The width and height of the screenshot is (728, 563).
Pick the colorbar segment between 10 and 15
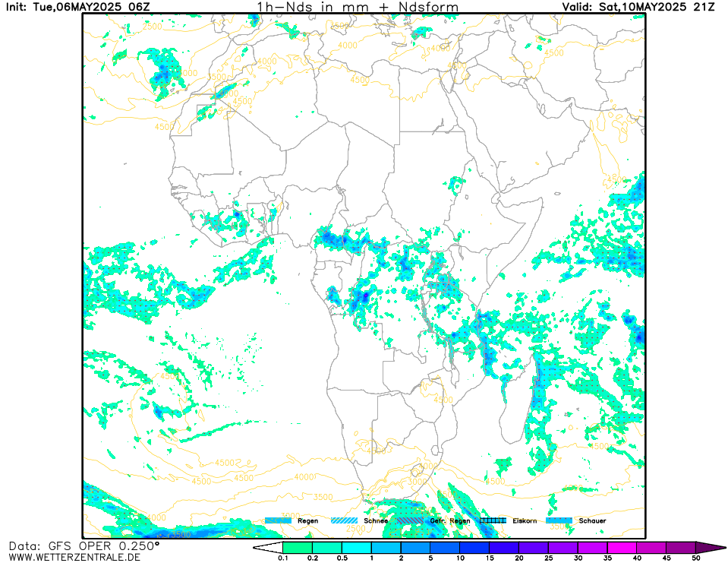pos(474,548)
